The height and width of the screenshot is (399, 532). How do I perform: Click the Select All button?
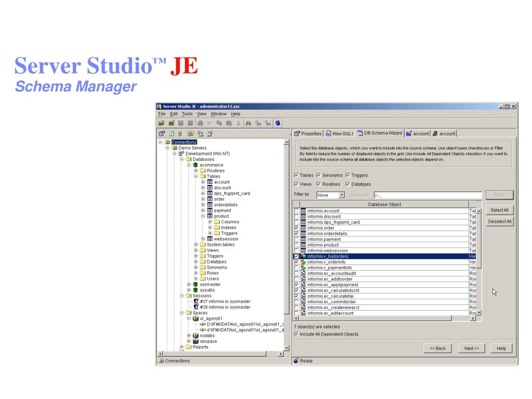pyautogui.click(x=499, y=210)
